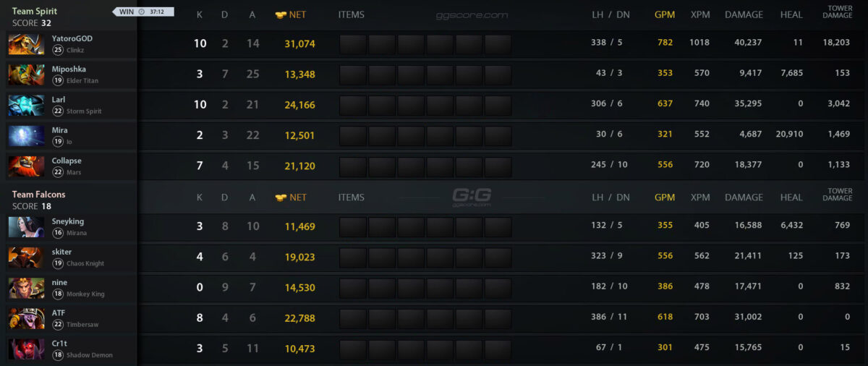
Task: Click the gold NET column header for Team Spirit
Action: pos(291,14)
